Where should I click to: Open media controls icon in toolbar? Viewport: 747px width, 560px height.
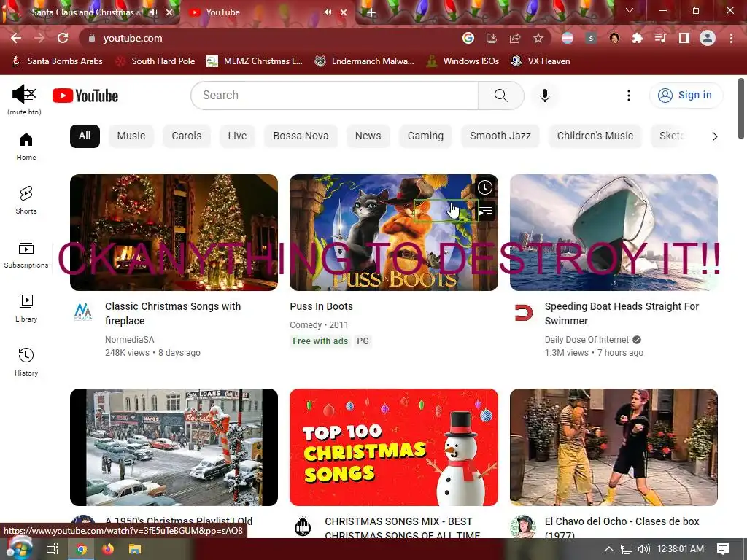pyautogui.click(x=661, y=38)
